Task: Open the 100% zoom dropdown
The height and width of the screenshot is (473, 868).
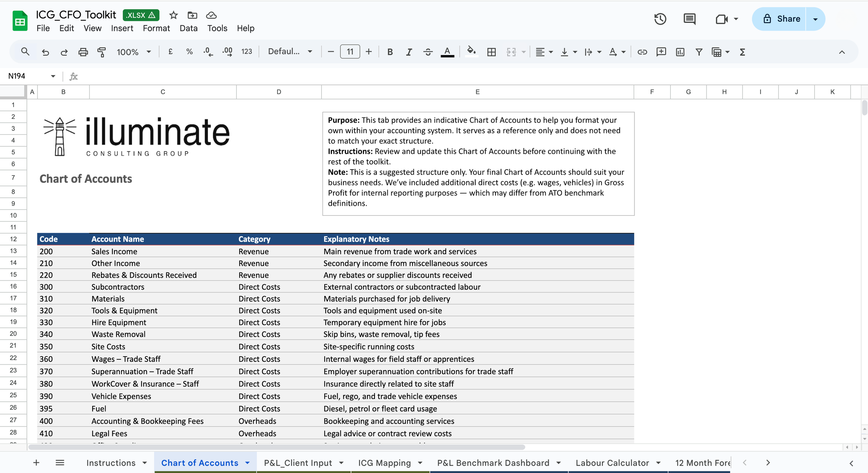Action: pos(134,52)
